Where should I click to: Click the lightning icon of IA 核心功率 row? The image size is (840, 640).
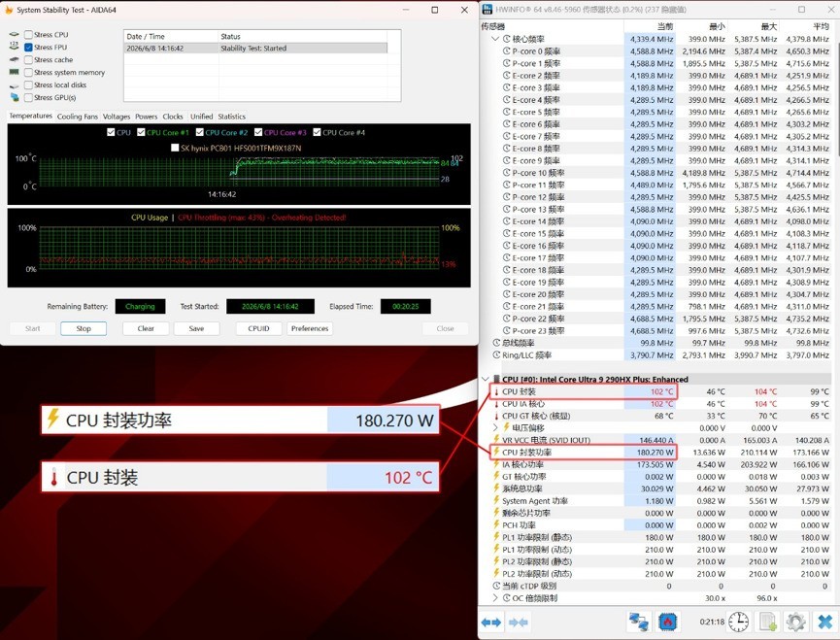coord(496,464)
